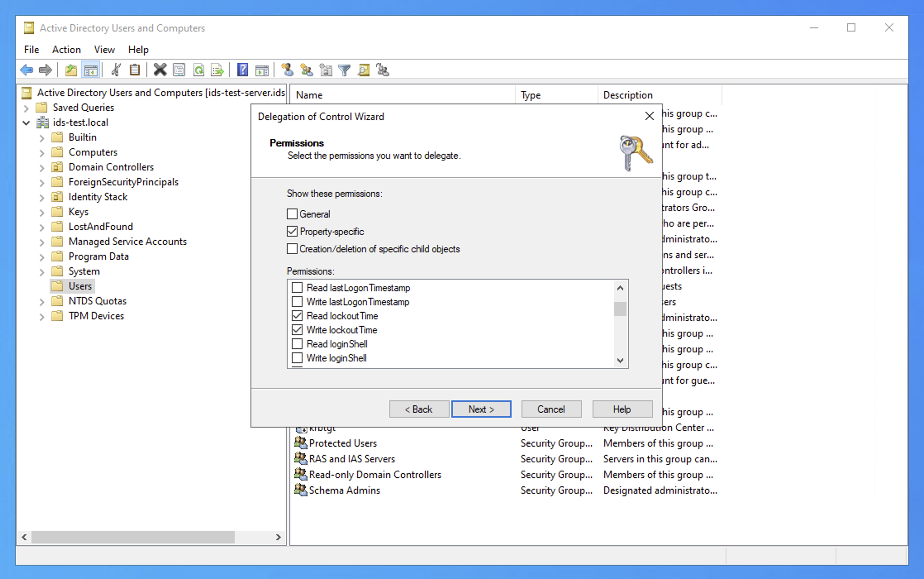Click the clipboard Paste toolbar icon

pyautogui.click(x=135, y=70)
